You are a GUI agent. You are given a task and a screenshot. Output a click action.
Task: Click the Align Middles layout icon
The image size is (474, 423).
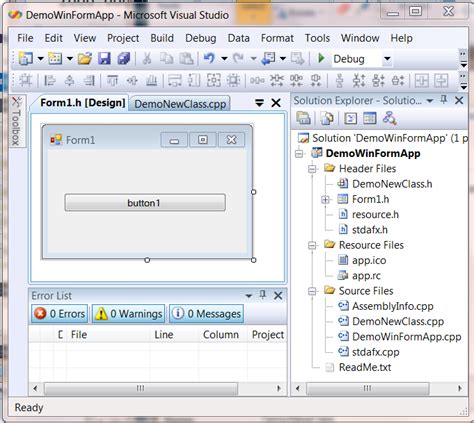[x=132, y=80]
